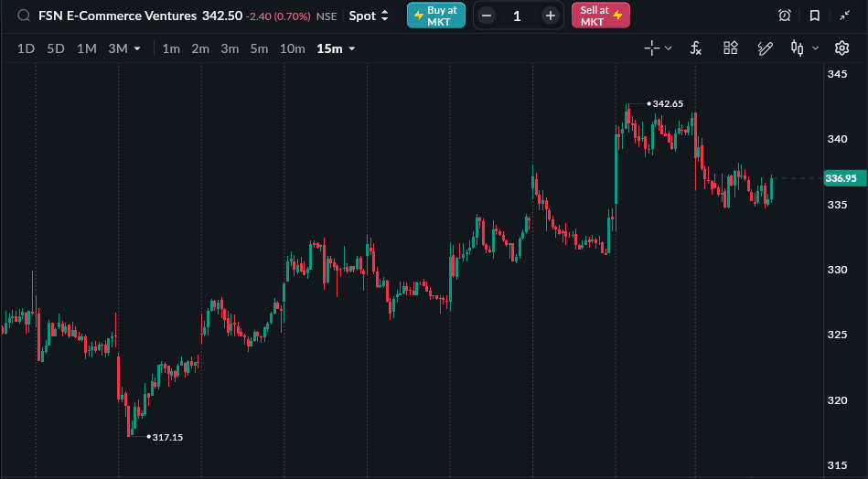Select the drawing pencil tool

[x=765, y=48]
